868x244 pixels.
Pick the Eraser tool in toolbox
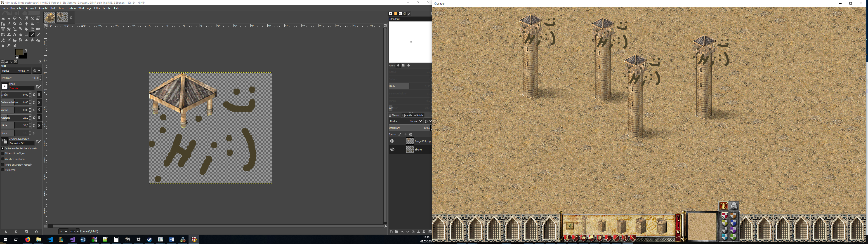coord(3,40)
